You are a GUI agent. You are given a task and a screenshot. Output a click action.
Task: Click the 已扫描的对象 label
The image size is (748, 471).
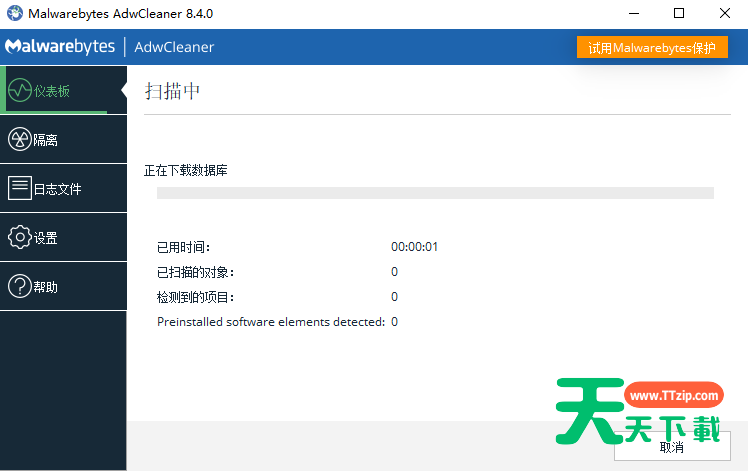click(x=196, y=272)
